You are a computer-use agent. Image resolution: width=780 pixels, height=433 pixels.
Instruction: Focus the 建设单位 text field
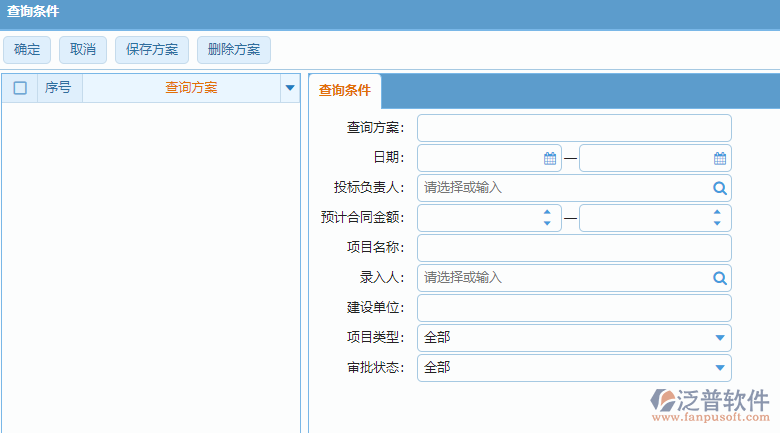(573, 308)
